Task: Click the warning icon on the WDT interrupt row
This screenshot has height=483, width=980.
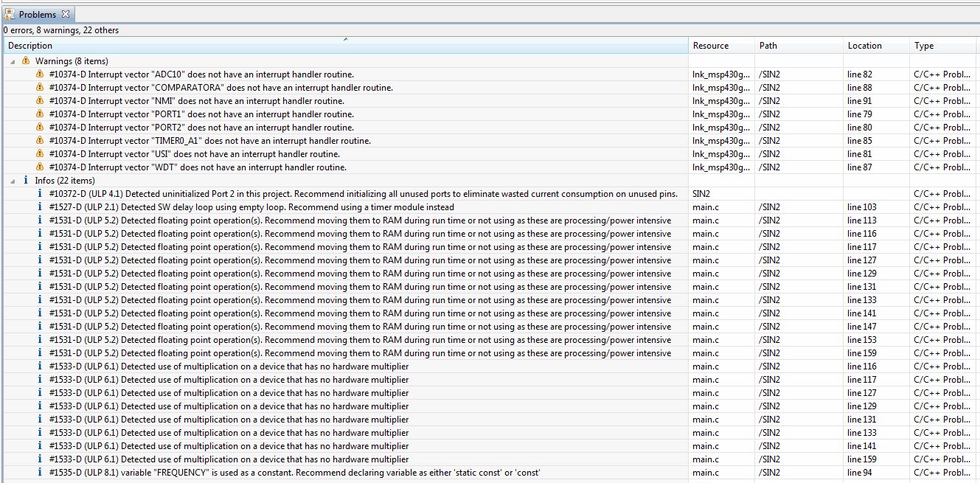Action: [40, 167]
